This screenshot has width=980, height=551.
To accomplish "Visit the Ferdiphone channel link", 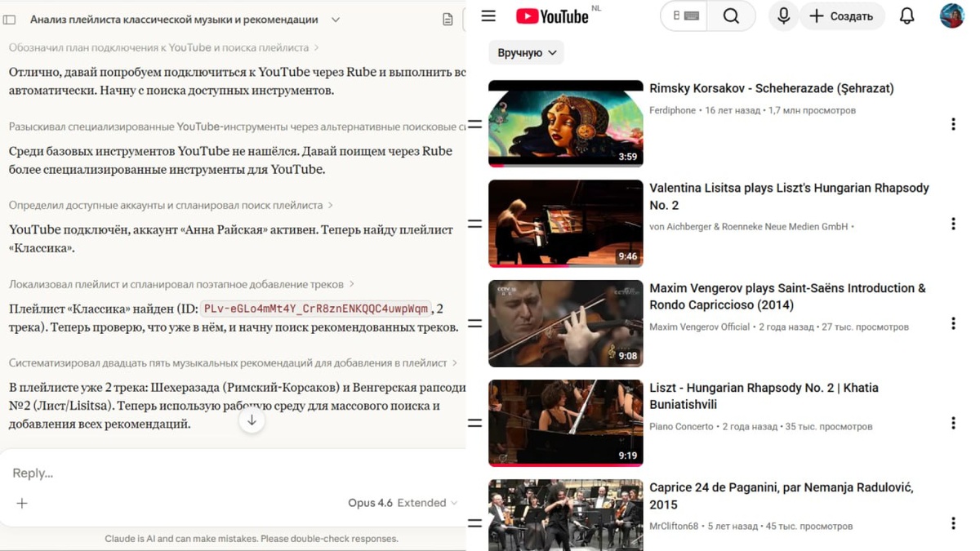I will [673, 110].
